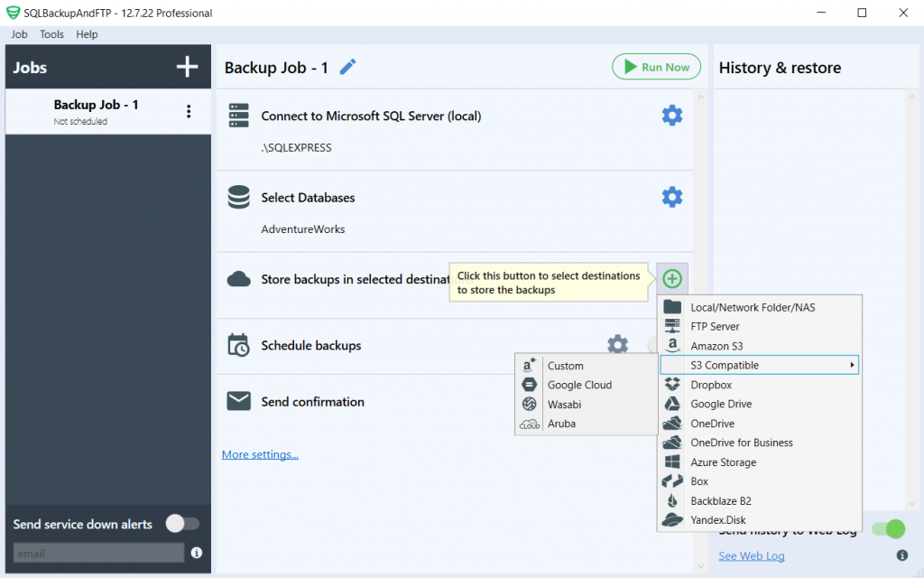Viewport: 924px width, 578px height.
Task: Rename Backup Job - 1 using pencil icon
Action: pos(347,67)
